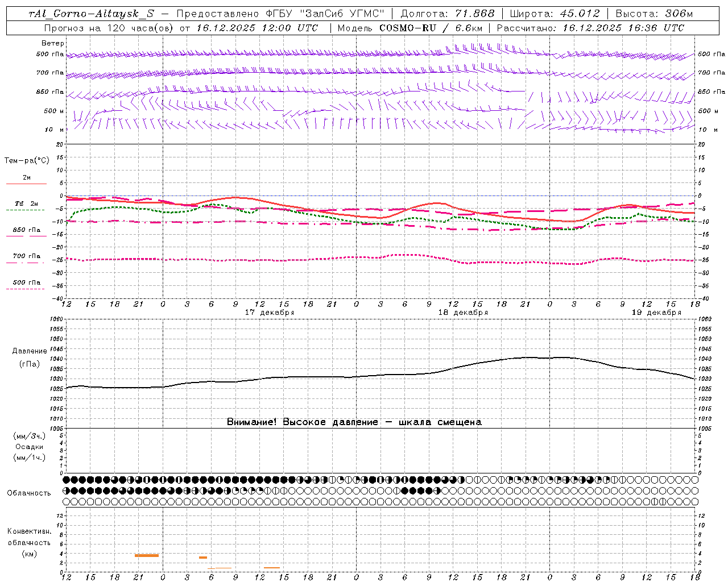Click the 850 гПа temperature legend entry

[27, 230]
